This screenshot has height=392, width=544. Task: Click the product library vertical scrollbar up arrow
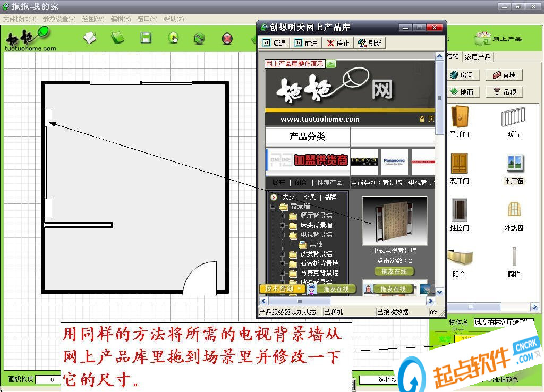pos(439,56)
